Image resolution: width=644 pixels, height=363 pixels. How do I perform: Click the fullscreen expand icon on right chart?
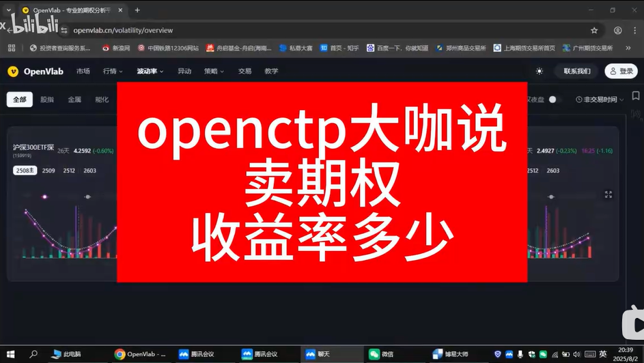click(608, 194)
